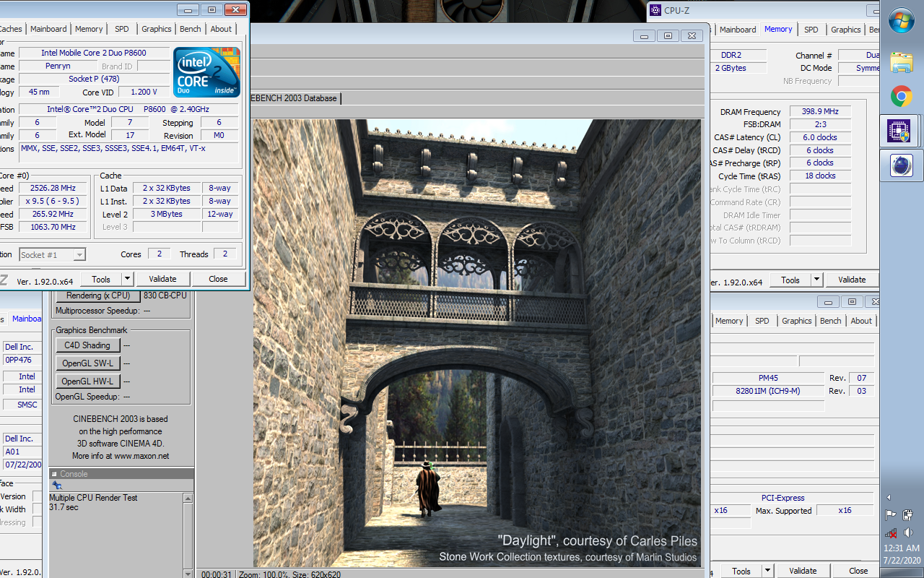Open the Tools dropdown arrow in the CPU-Z Memory window

tap(816, 280)
